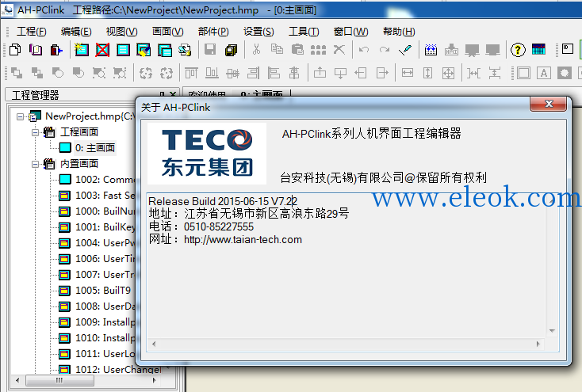
Task: Click the Undo arrow icon
Action: coord(364,49)
